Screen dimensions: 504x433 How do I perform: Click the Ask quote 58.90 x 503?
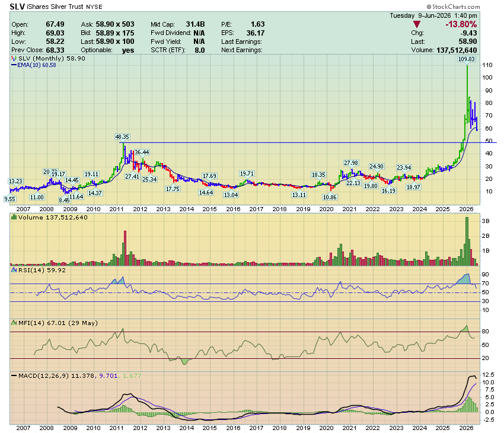click(115, 24)
